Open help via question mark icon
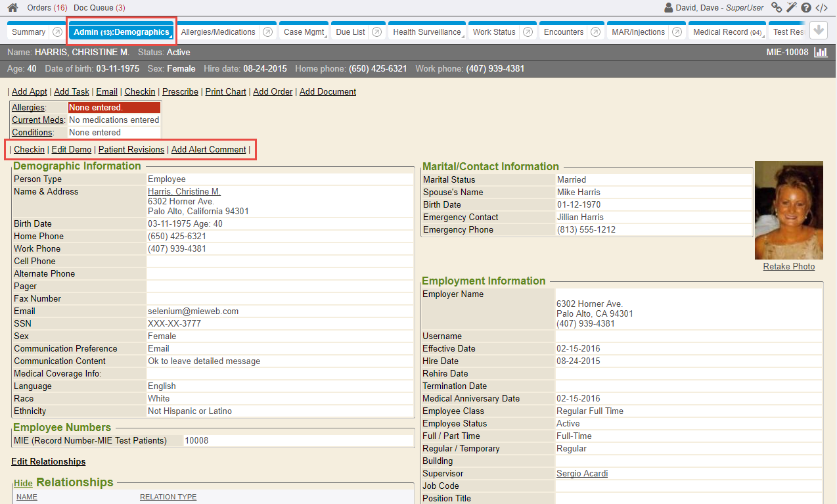Screen dimensions: 837x504 [806, 8]
